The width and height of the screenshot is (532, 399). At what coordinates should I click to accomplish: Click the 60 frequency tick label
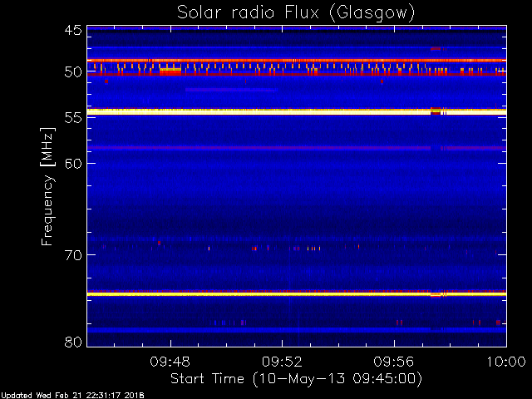pyautogui.click(x=73, y=163)
